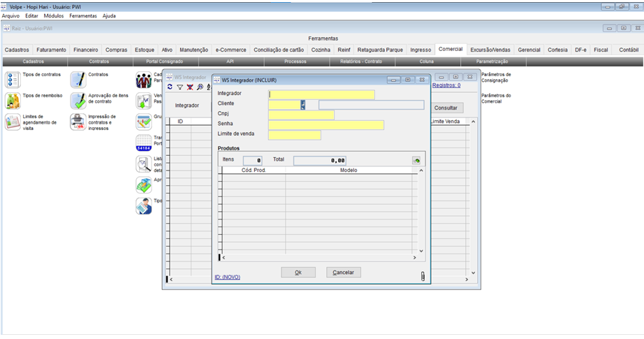Switch to the Financeiro tab
Image resolution: width=644 pixels, height=339 pixels.
86,50
